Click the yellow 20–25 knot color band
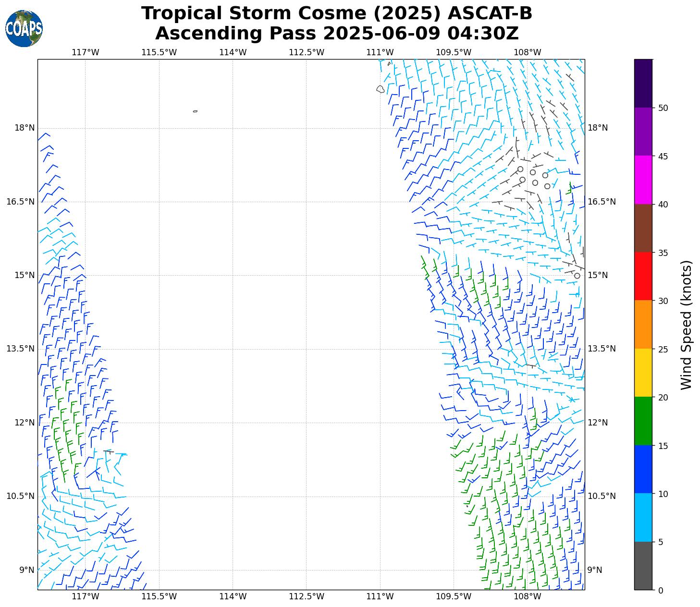 pyautogui.click(x=643, y=373)
